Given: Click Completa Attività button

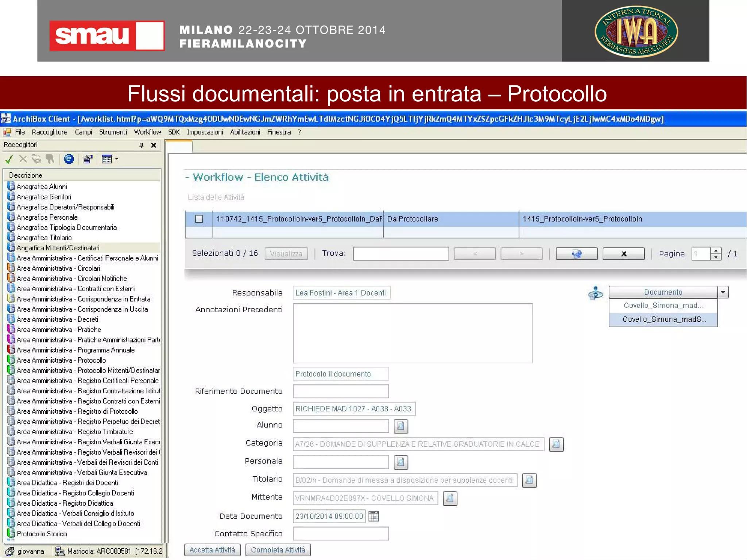Looking at the screenshot, I should [278, 550].
